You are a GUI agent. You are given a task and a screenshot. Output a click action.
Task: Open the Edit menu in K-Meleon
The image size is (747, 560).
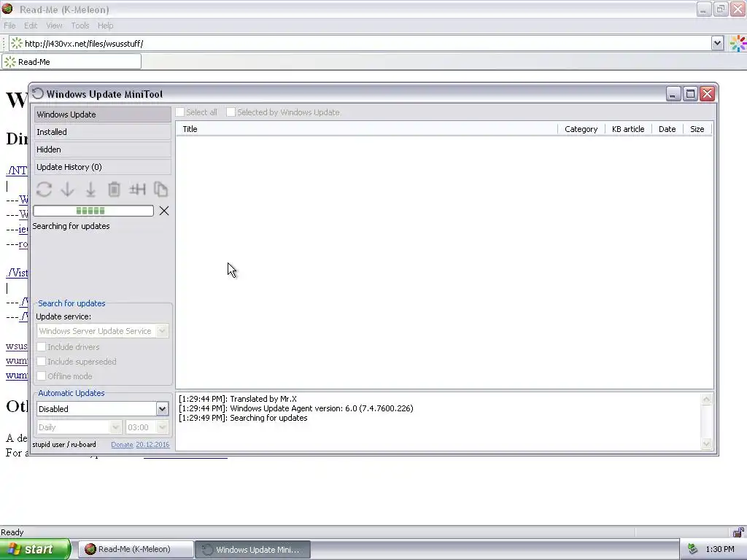pyautogui.click(x=31, y=26)
